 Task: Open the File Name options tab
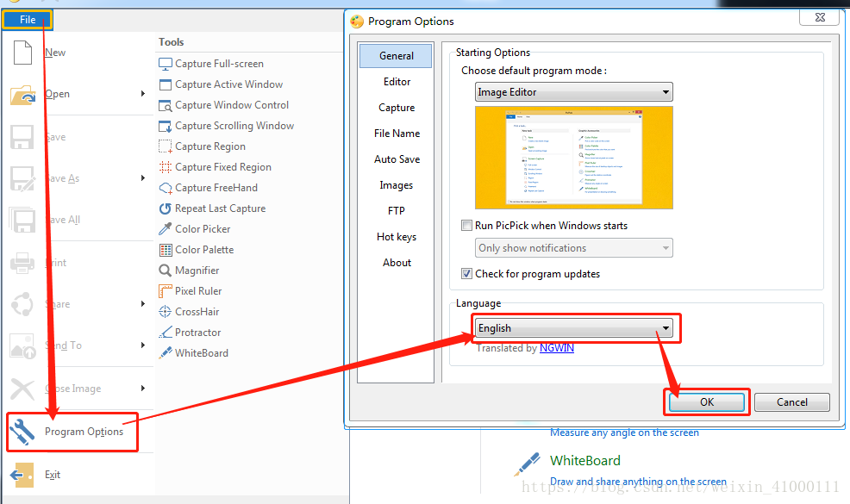397,134
